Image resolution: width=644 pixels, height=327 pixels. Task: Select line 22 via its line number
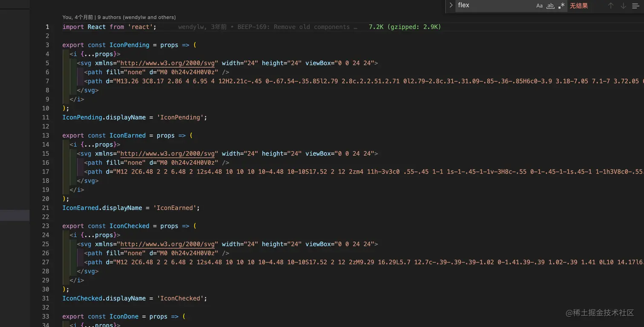pos(46,217)
